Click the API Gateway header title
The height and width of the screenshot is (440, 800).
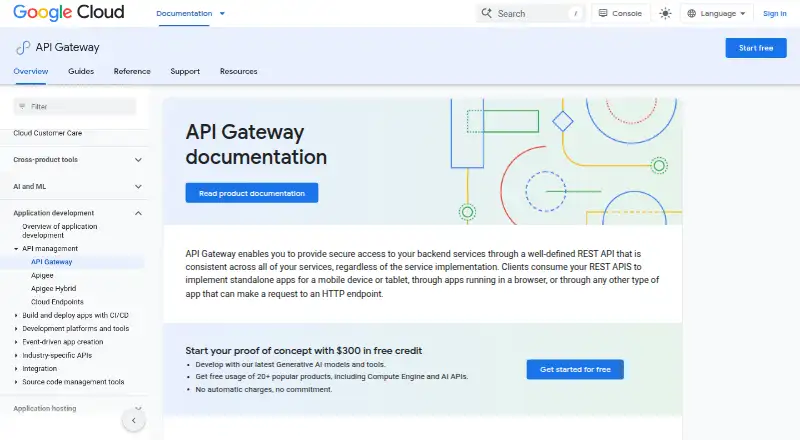pyautogui.click(x=67, y=47)
